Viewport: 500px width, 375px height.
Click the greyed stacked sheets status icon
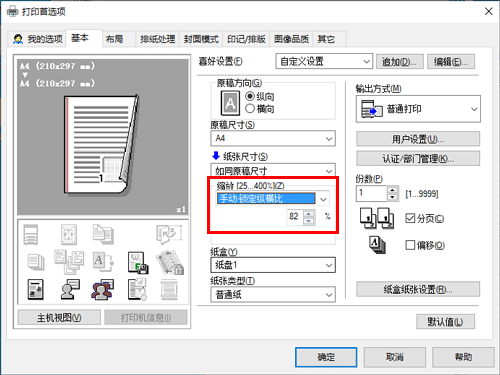pyautogui.click(x=36, y=262)
